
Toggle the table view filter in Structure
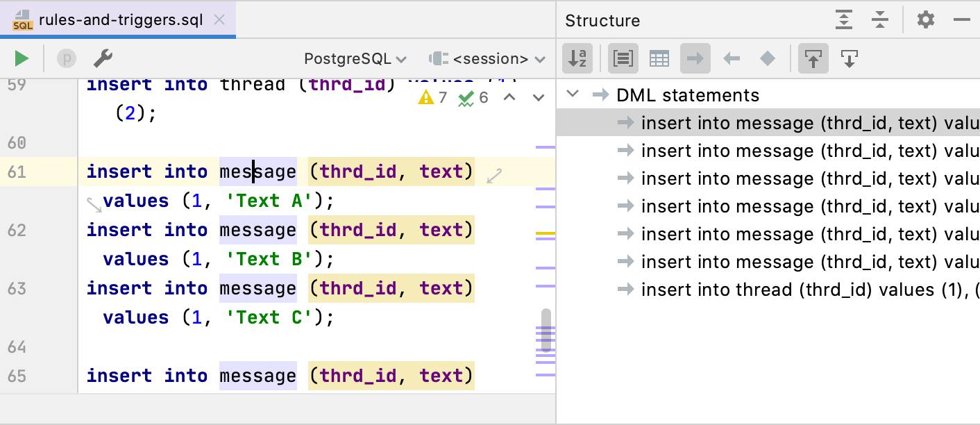click(x=659, y=60)
